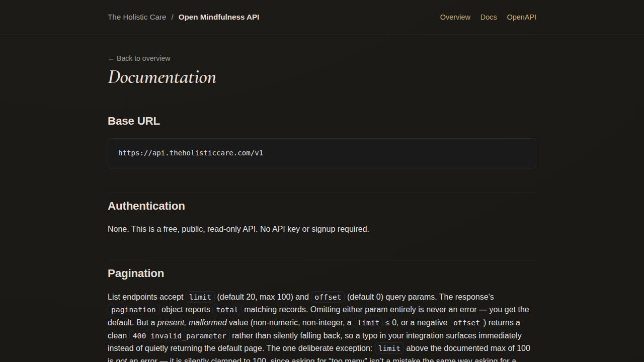Click the api.theholisticcare.com/v1 code block
Image resolution: width=644 pixels, height=362 pixels.
pos(322,153)
